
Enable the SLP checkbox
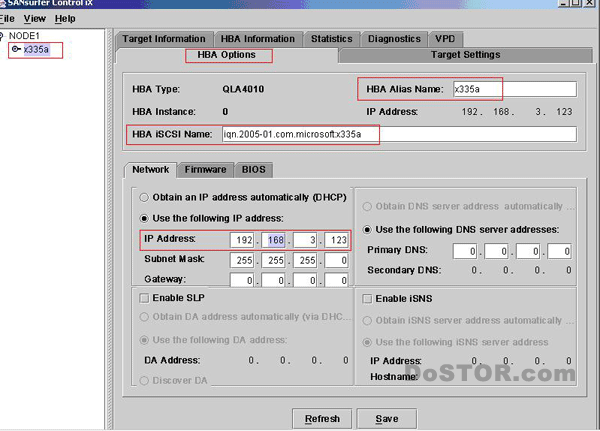[144, 298]
